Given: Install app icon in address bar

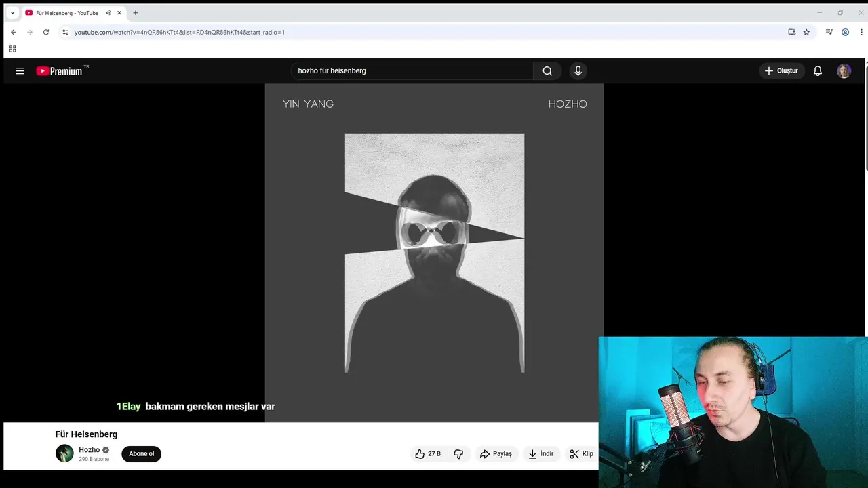Looking at the screenshot, I should point(791,32).
